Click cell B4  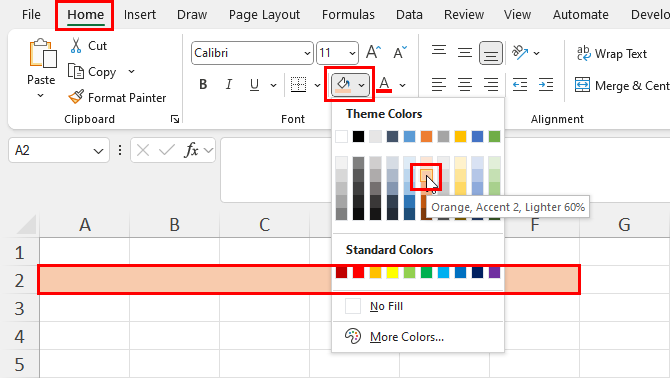click(174, 336)
